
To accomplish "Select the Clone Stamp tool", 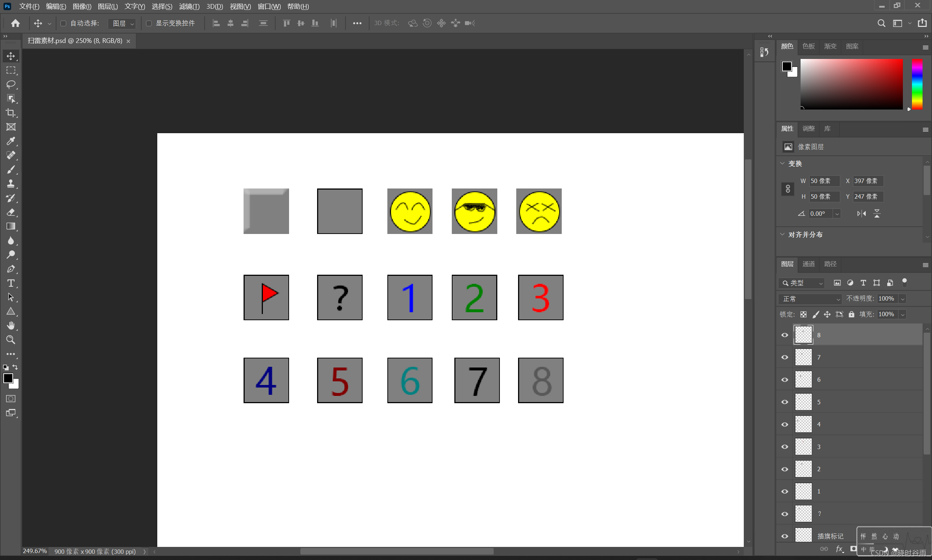I will point(11,184).
